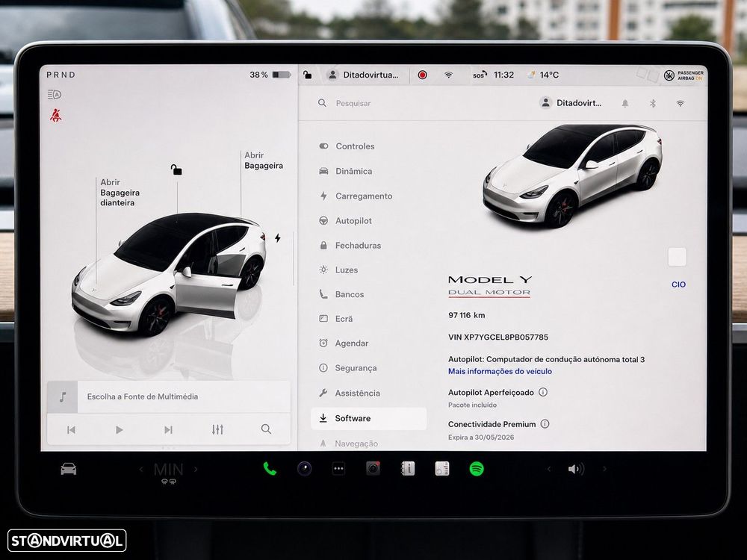
Task: Open all apps three-dots launcher
Action: [338, 469]
